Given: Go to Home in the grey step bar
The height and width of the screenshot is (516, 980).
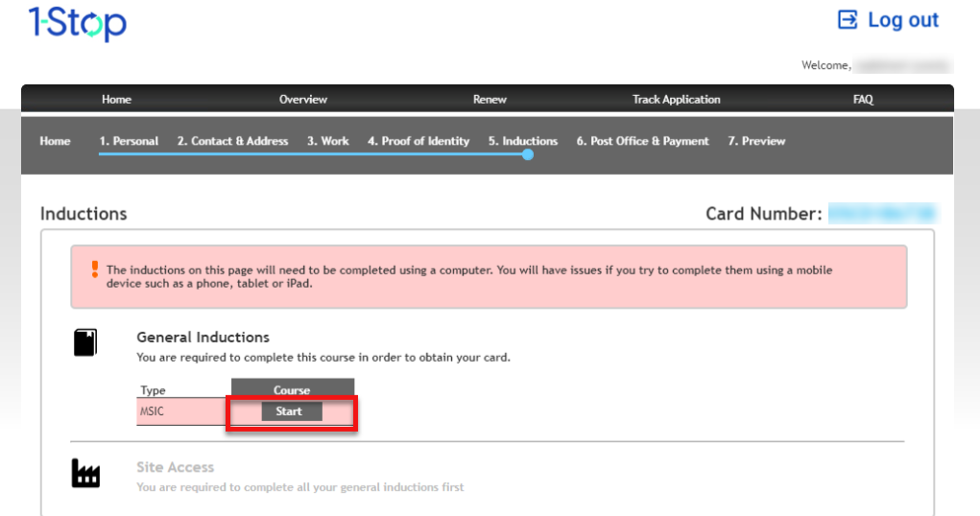Looking at the screenshot, I should [55, 141].
